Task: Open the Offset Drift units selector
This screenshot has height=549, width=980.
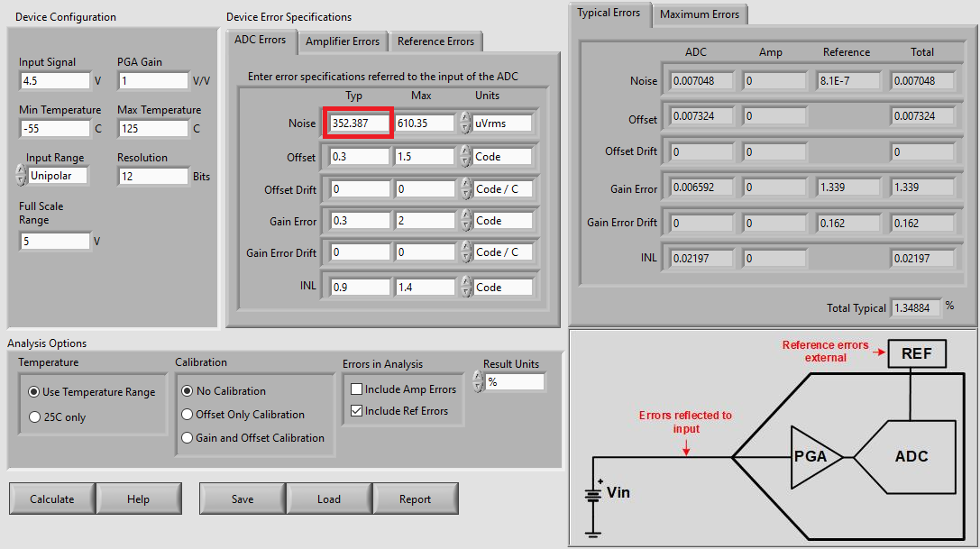Action: click(x=502, y=188)
